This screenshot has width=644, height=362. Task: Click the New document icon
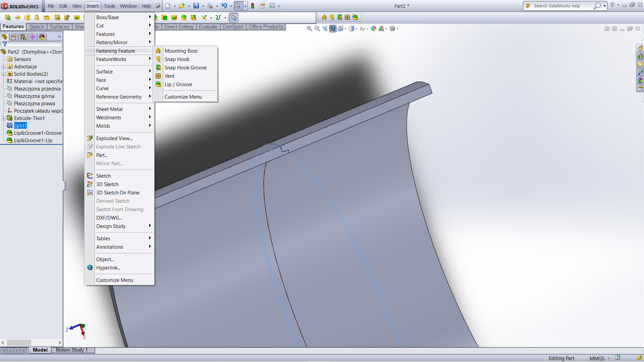(168, 6)
